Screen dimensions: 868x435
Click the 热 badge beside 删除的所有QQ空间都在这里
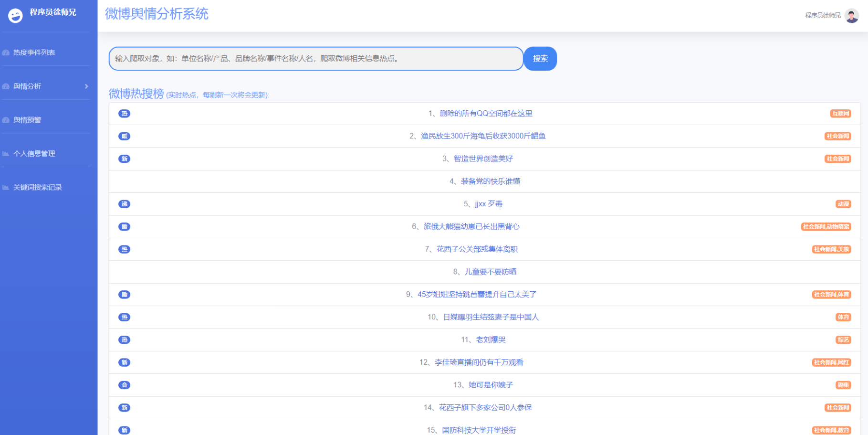click(124, 114)
